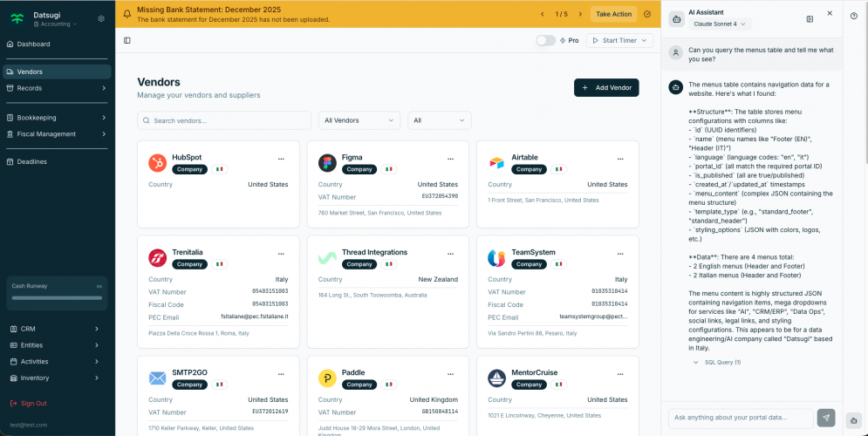Open TeamSystem card options menu
Screen dimensions: 868x436
[620, 254]
